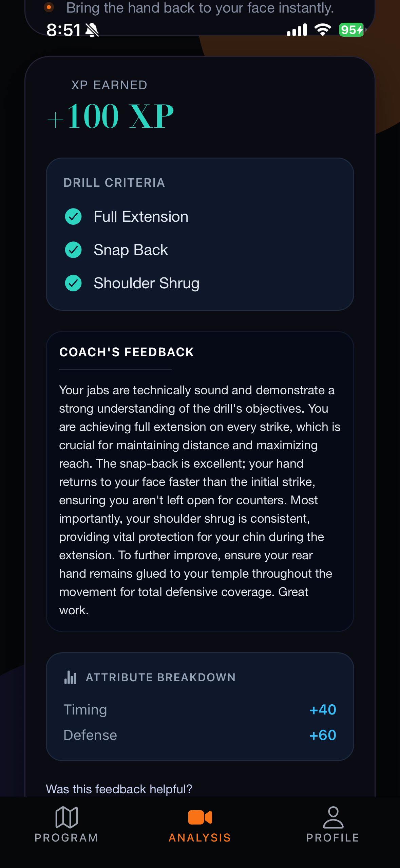Tap the Full Extension checkmark icon

click(73, 216)
